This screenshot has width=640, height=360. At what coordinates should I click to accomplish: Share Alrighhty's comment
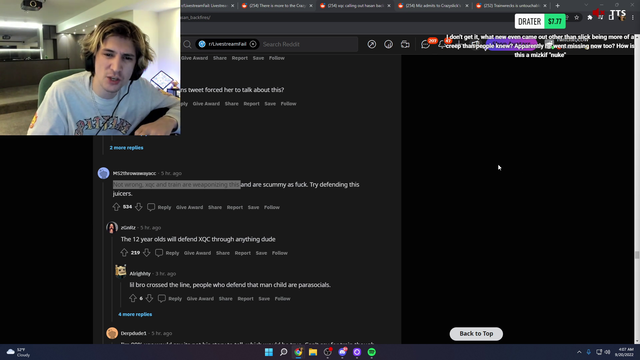(x=225, y=299)
